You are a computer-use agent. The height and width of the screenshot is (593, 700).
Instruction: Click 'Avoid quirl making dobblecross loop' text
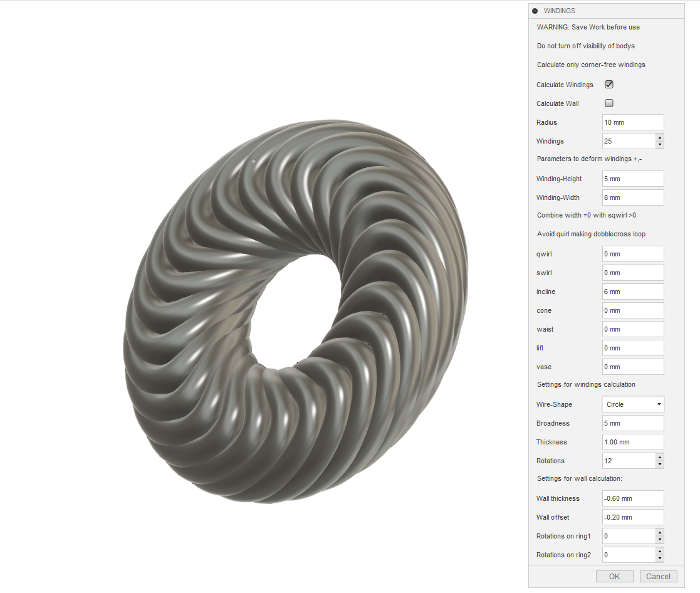(591, 234)
